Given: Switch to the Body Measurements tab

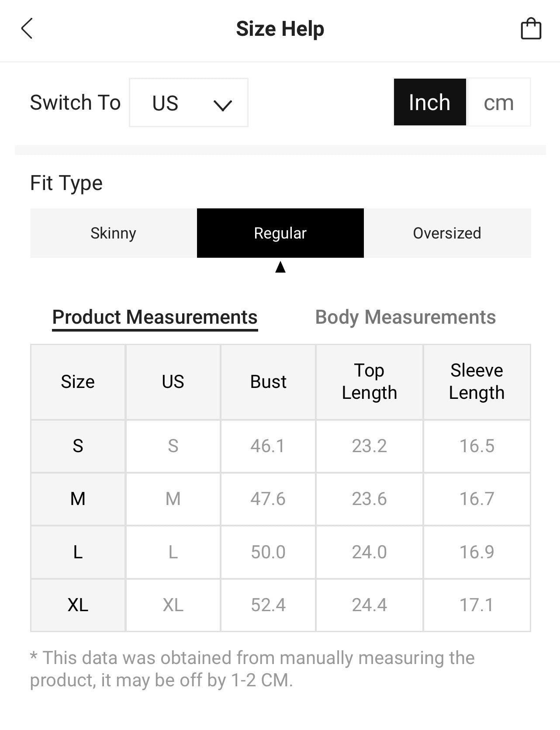Looking at the screenshot, I should coord(405,317).
